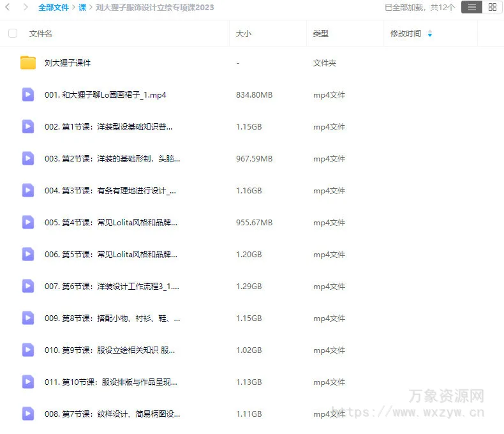Switch to grid thumbnail view

coord(492,8)
